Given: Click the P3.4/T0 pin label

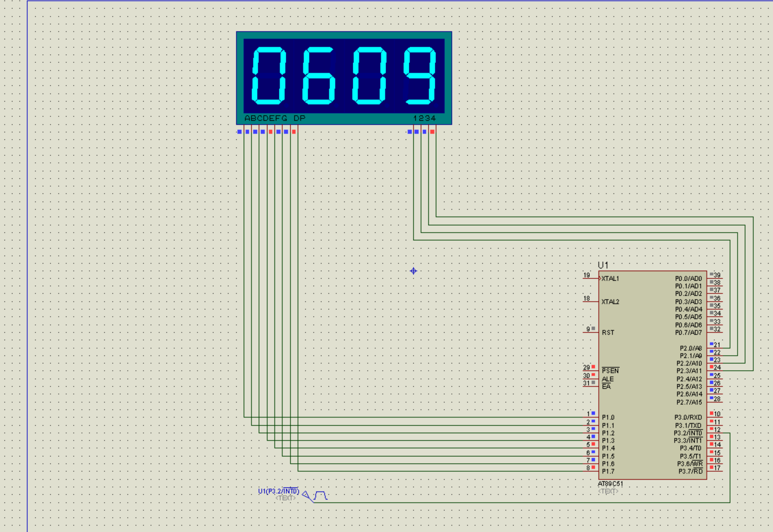Looking at the screenshot, I should [691, 448].
